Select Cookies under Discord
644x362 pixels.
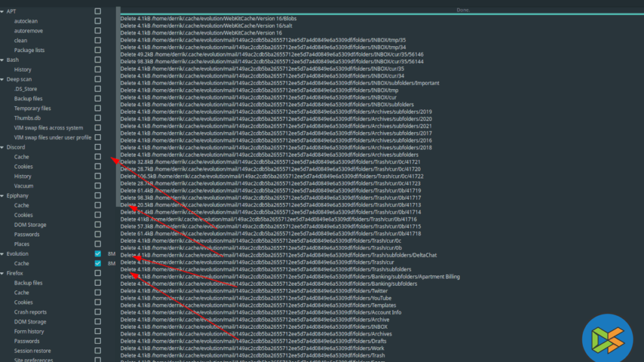[x=23, y=167]
